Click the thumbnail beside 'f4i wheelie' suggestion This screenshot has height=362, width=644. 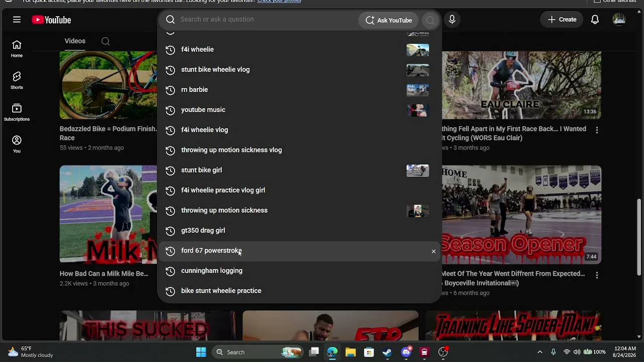pos(418,50)
